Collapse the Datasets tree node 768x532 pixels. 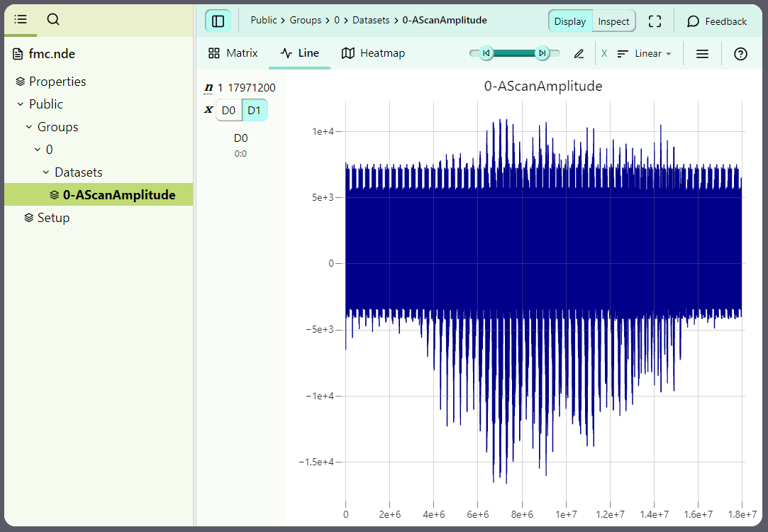46,172
